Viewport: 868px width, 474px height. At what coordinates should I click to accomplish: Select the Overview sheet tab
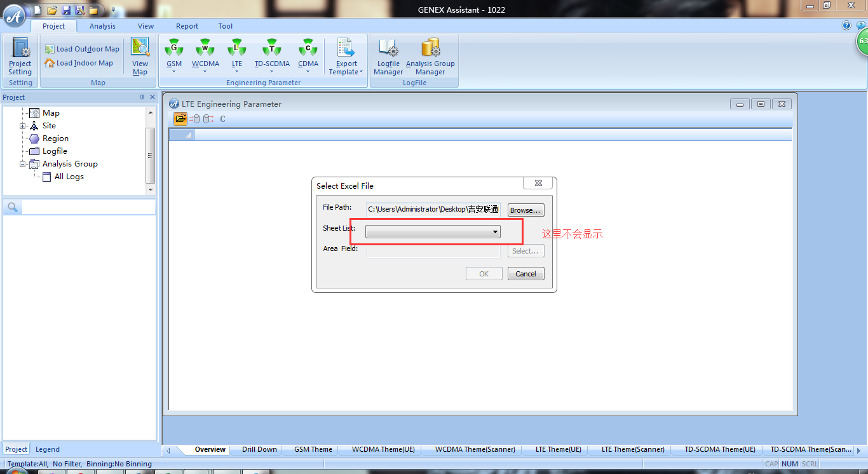click(x=210, y=449)
